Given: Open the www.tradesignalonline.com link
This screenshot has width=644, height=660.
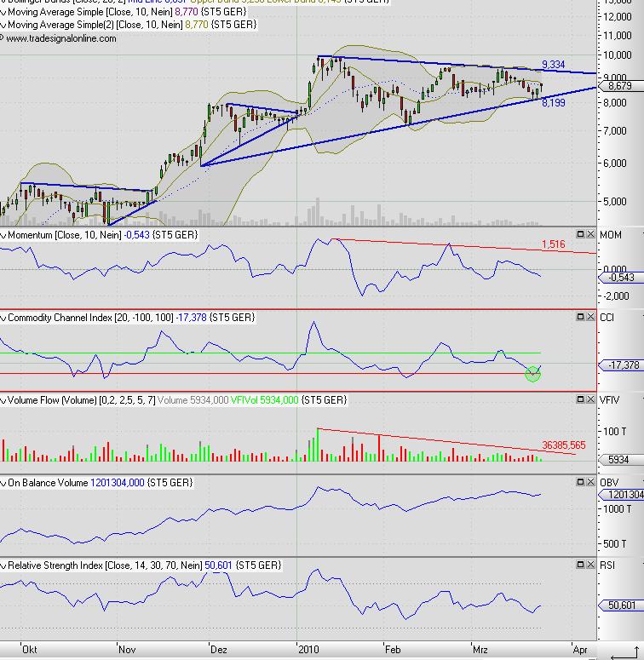Looking at the screenshot, I should (x=61, y=38).
